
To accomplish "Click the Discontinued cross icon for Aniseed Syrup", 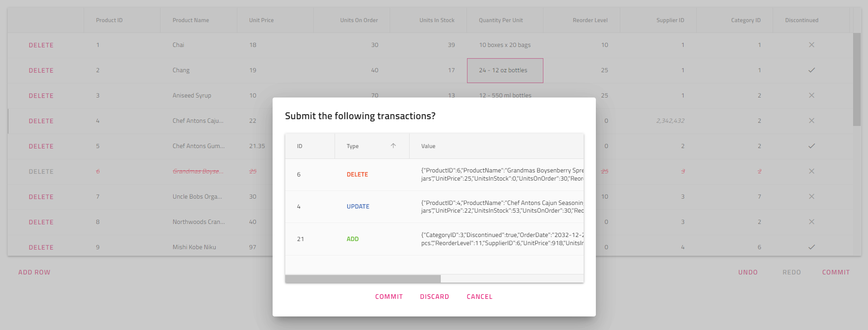I will (x=811, y=95).
